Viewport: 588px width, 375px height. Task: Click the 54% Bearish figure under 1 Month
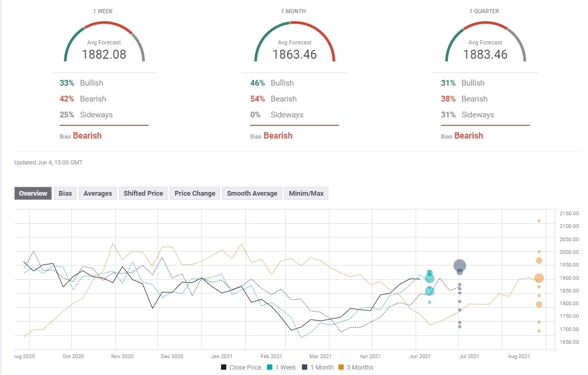tap(256, 99)
